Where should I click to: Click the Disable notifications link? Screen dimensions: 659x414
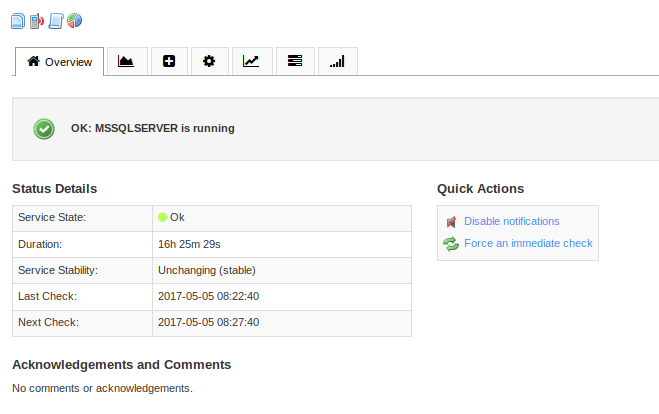[511, 221]
